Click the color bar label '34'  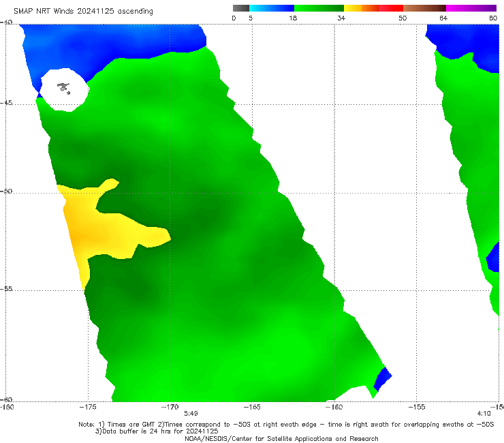pos(341,18)
